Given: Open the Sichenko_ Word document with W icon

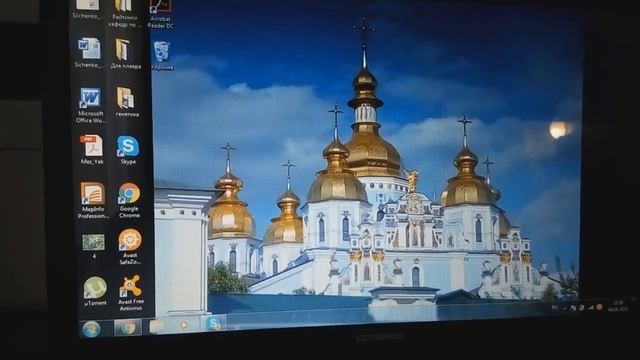Looking at the screenshot, I should (x=89, y=53).
